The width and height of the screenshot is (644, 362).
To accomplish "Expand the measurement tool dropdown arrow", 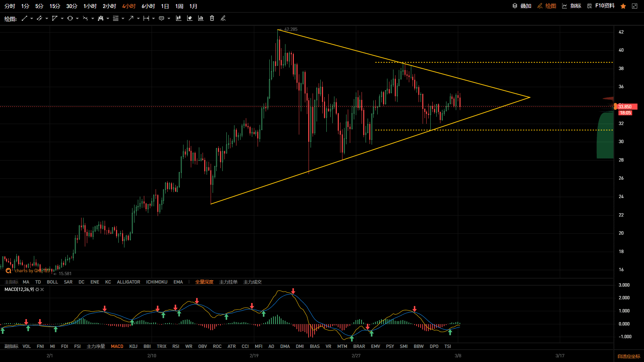I will 153,18.
